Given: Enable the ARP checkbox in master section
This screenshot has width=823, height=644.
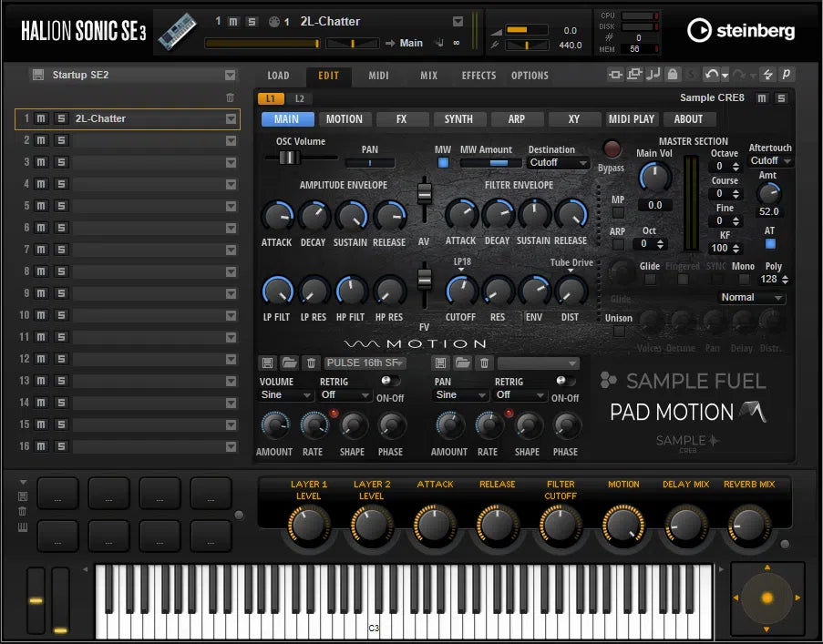Looking at the screenshot, I should pos(618,244).
